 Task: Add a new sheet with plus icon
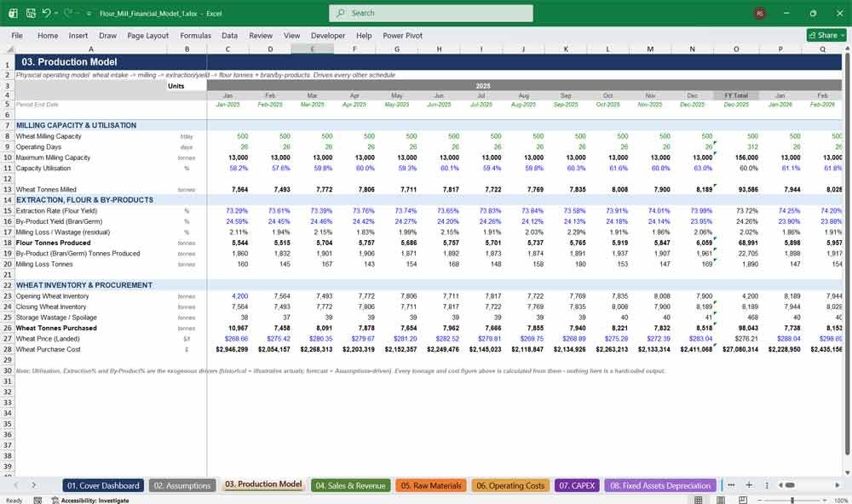point(749,485)
